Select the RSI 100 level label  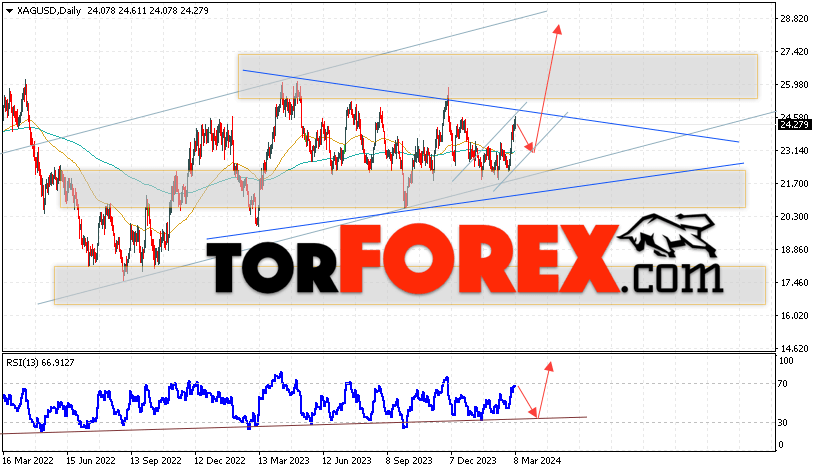point(786,361)
